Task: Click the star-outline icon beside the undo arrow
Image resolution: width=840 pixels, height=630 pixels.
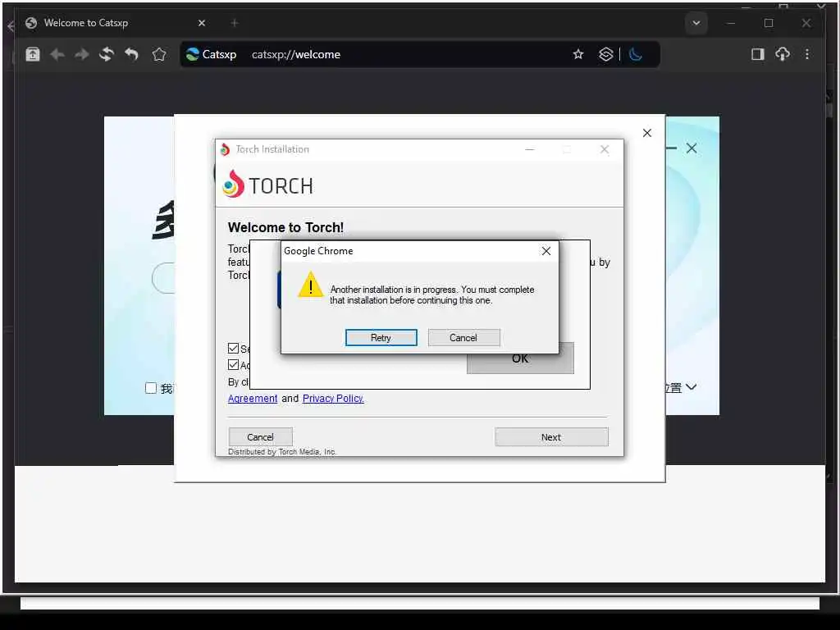Action: pos(159,54)
